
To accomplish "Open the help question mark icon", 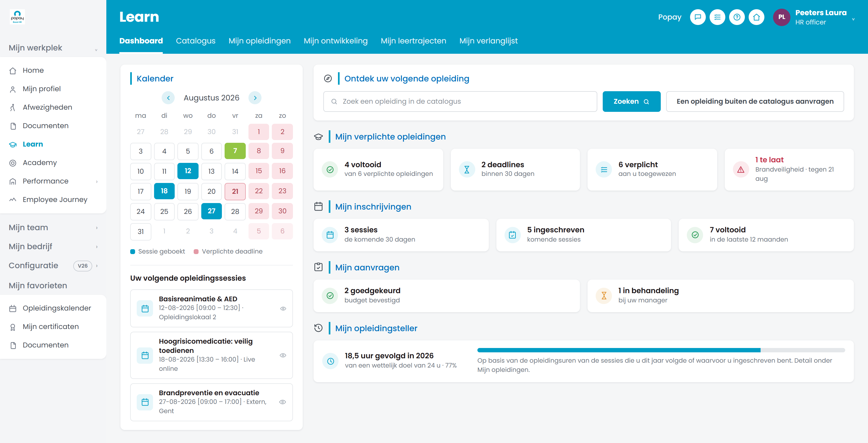I will click(737, 17).
